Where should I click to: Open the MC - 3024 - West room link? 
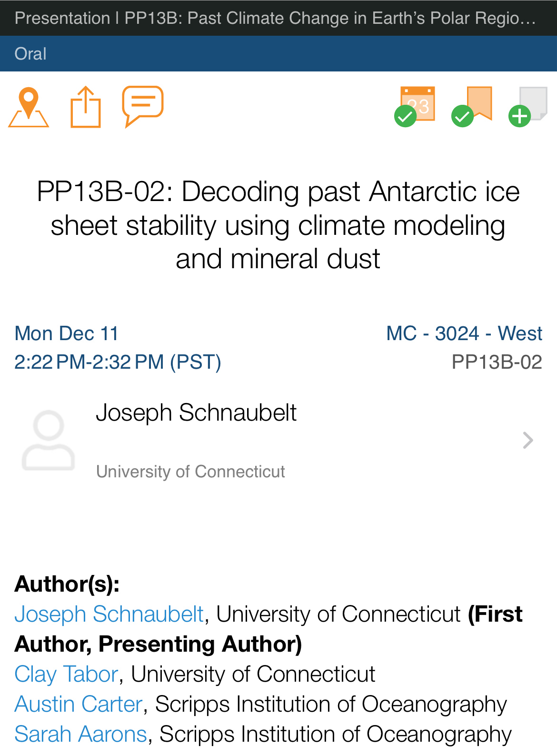464,333
